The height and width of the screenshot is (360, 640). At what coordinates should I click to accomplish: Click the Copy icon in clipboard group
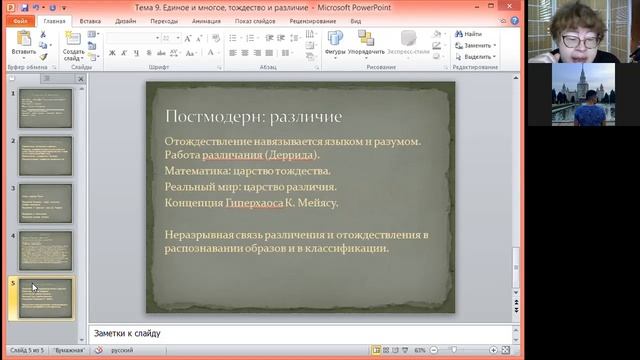43,45
